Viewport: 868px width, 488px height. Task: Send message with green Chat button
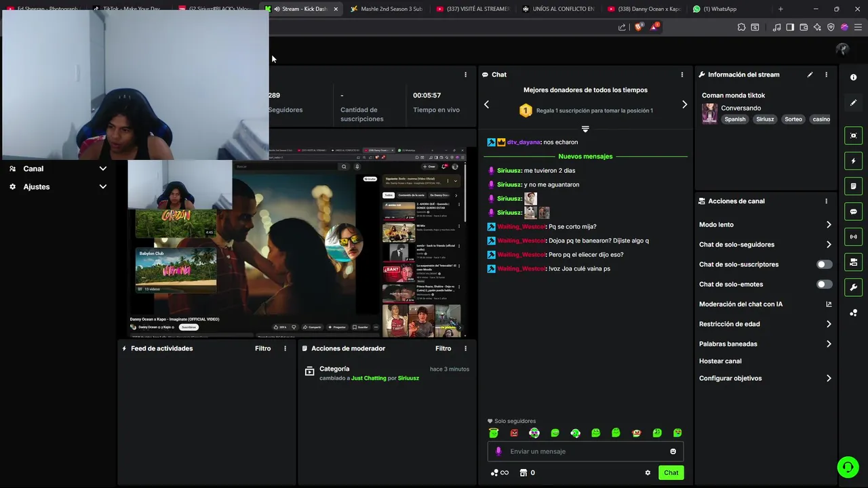(671, 473)
